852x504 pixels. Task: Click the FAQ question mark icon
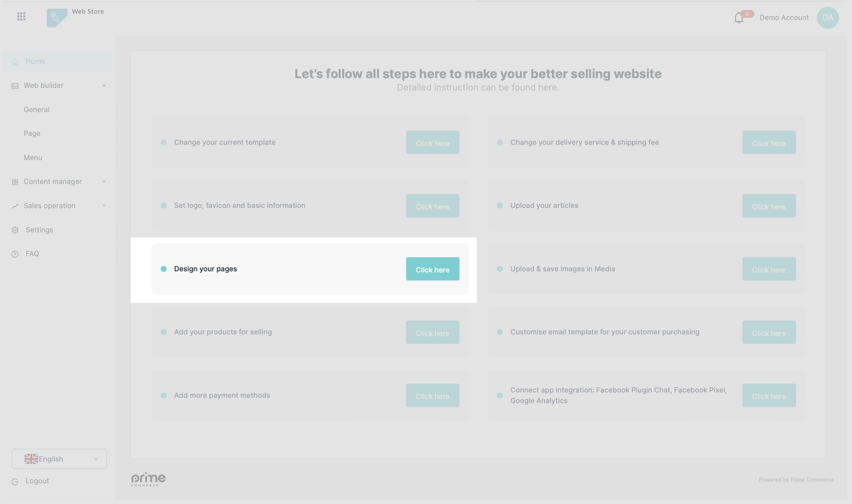tap(15, 254)
